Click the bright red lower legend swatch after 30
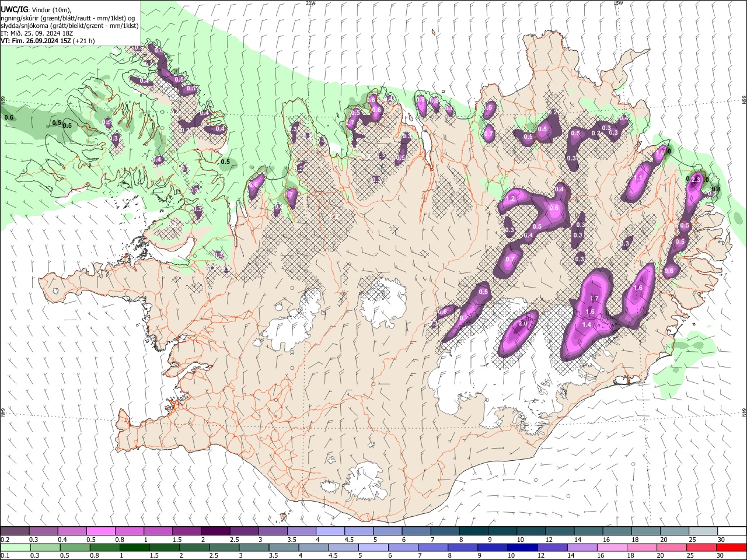Image resolution: width=747 pixels, height=560 pixels. click(x=731, y=548)
